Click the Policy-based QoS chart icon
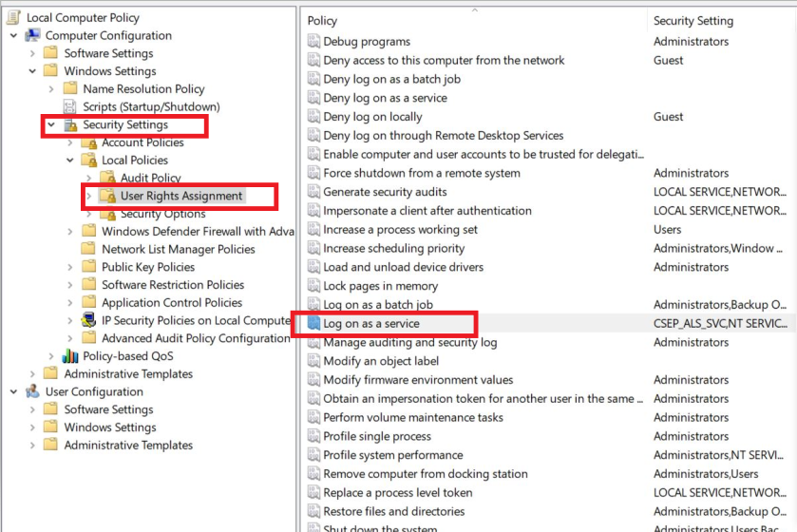Image resolution: width=797 pixels, height=532 pixels. (x=70, y=355)
